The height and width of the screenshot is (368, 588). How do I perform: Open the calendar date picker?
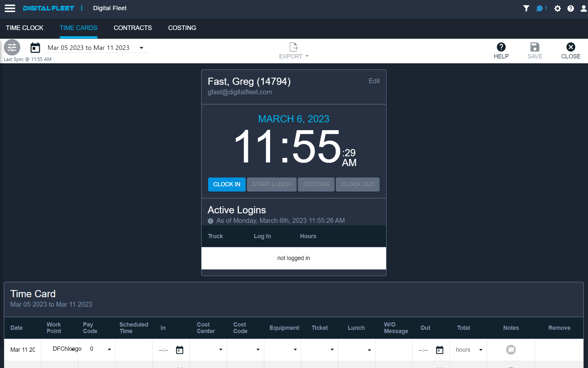pos(35,48)
